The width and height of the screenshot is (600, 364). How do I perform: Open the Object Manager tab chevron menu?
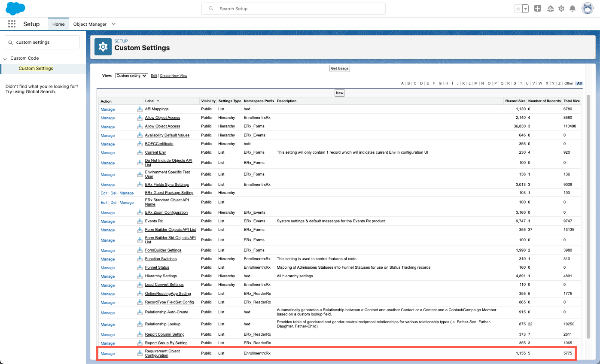point(113,24)
